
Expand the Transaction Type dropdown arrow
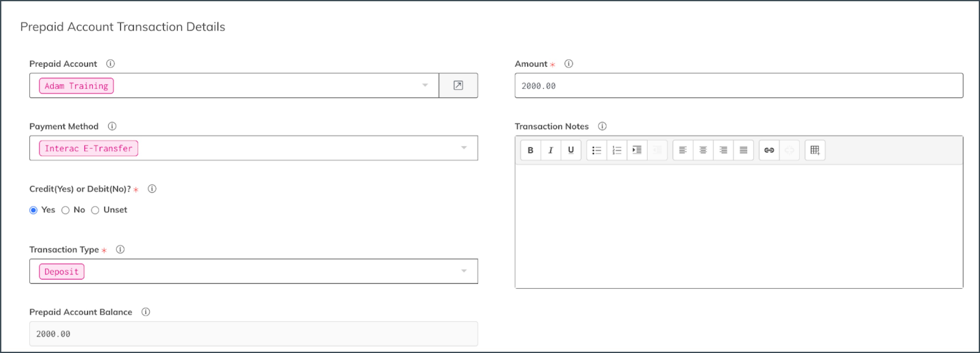click(x=464, y=271)
